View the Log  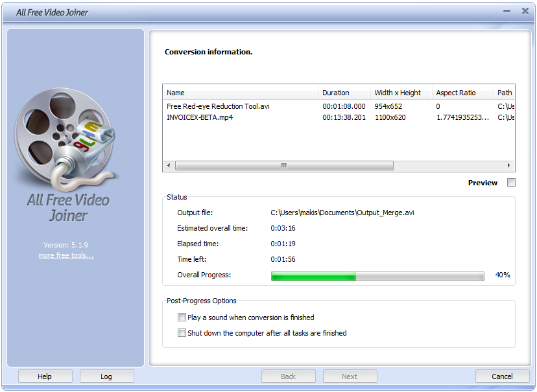pyautogui.click(x=106, y=376)
